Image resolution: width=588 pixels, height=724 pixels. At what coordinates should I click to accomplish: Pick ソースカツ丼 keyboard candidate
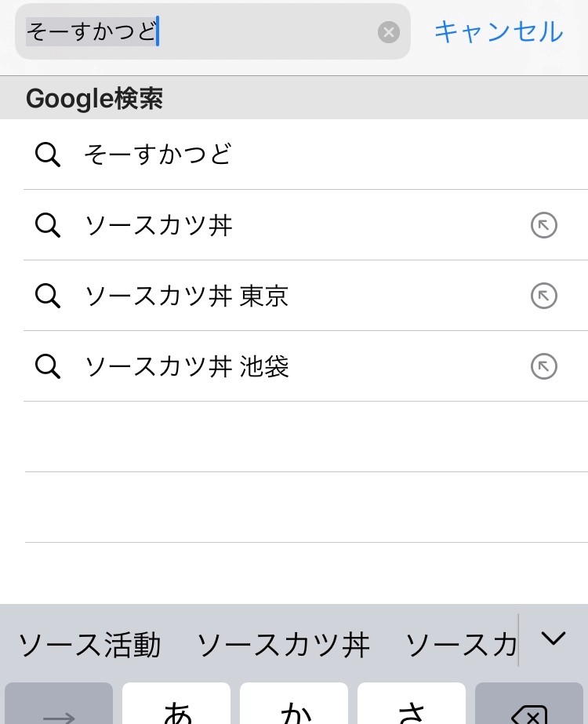click(x=283, y=645)
